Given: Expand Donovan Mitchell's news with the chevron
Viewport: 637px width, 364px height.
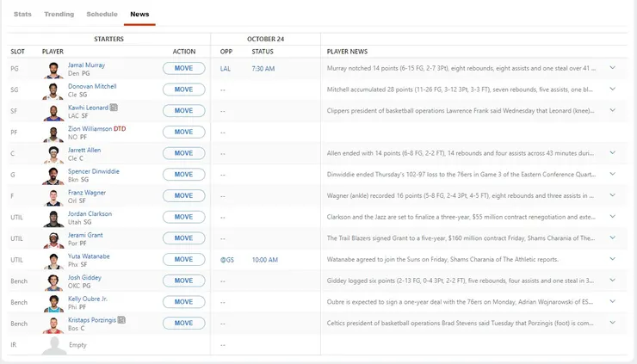Looking at the screenshot, I should (x=613, y=89).
